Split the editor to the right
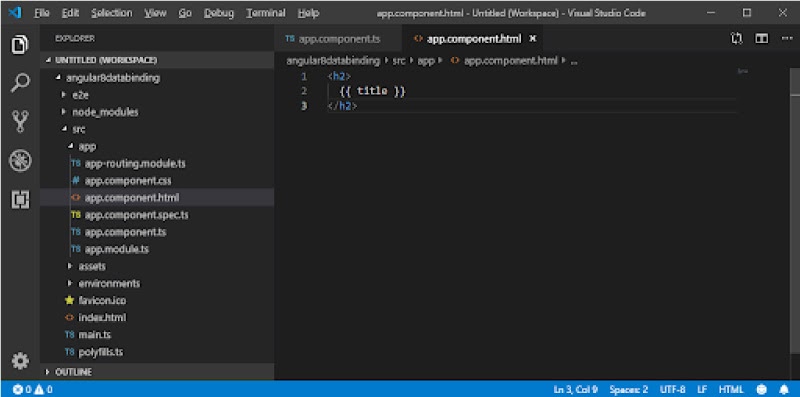The width and height of the screenshot is (800, 397). click(761, 39)
